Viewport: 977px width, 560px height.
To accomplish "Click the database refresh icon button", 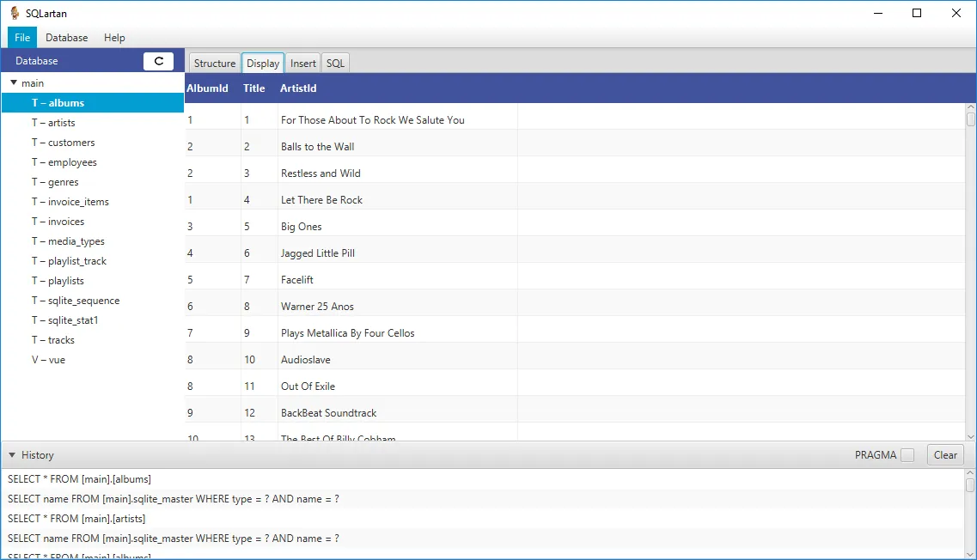I will pos(158,61).
